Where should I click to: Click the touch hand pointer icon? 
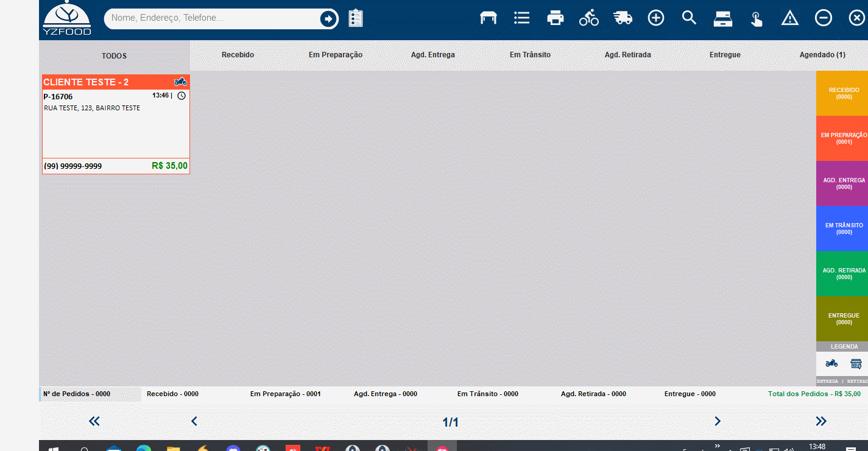756,19
